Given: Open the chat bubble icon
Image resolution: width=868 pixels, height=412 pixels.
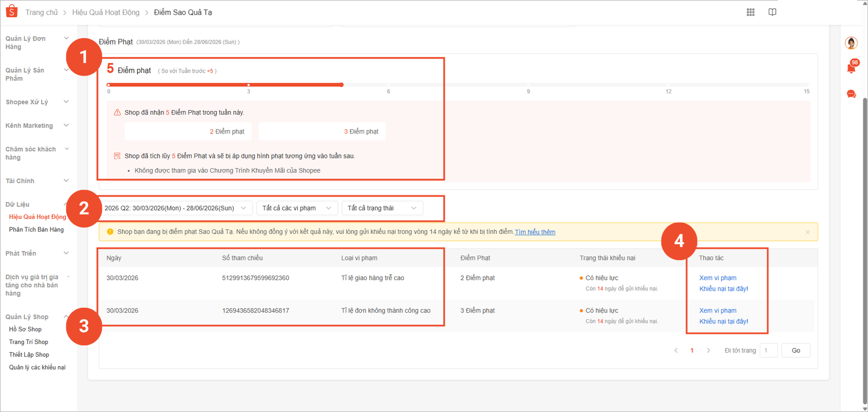Looking at the screenshot, I should 851,94.
